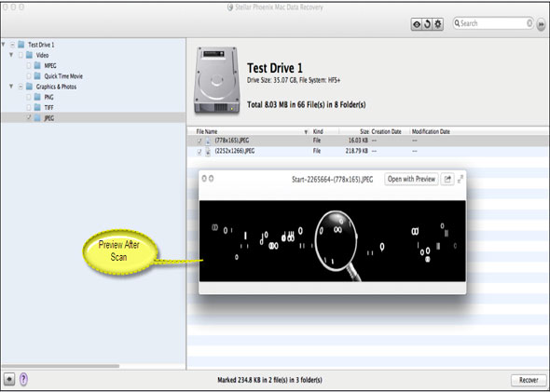The image size is (550, 392).
Task: Click the File Name column sort arrow
Action: click(306, 132)
